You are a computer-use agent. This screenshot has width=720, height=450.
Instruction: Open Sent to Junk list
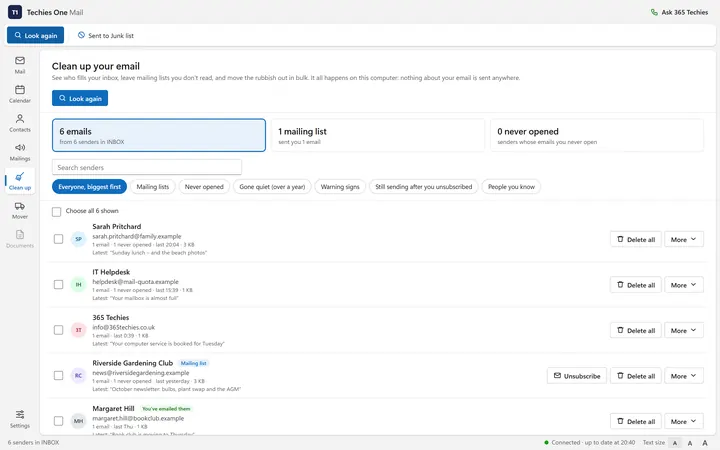click(x=106, y=35)
